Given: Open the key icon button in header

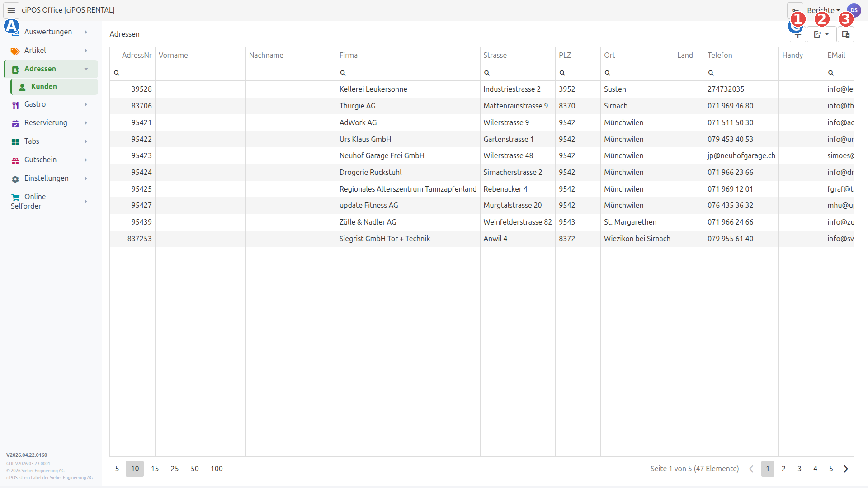Looking at the screenshot, I should [x=795, y=10].
